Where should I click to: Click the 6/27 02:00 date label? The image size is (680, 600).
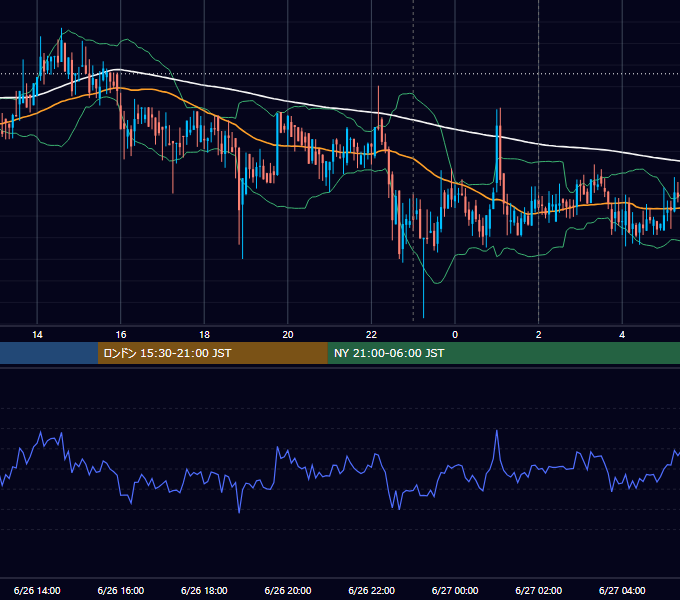point(539,590)
